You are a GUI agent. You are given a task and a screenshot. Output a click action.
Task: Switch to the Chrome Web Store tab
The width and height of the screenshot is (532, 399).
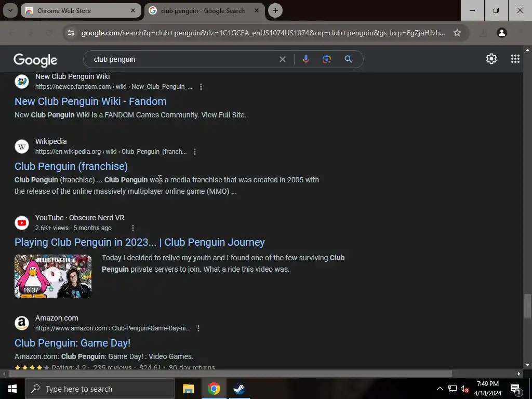[81, 10]
